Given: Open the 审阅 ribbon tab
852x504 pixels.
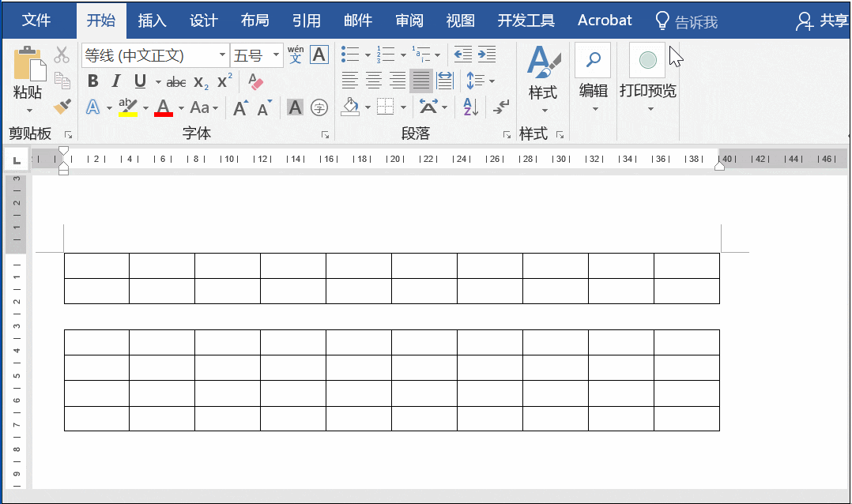Looking at the screenshot, I should [x=409, y=21].
